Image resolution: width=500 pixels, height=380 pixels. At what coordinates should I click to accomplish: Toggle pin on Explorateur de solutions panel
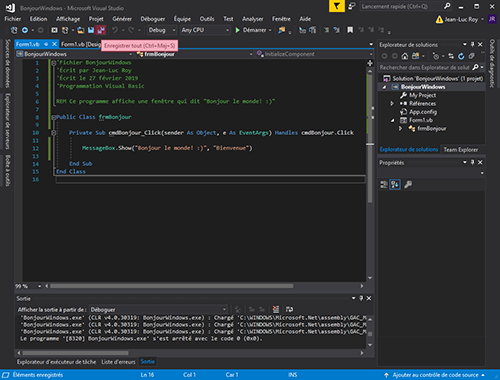coord(472,45)
